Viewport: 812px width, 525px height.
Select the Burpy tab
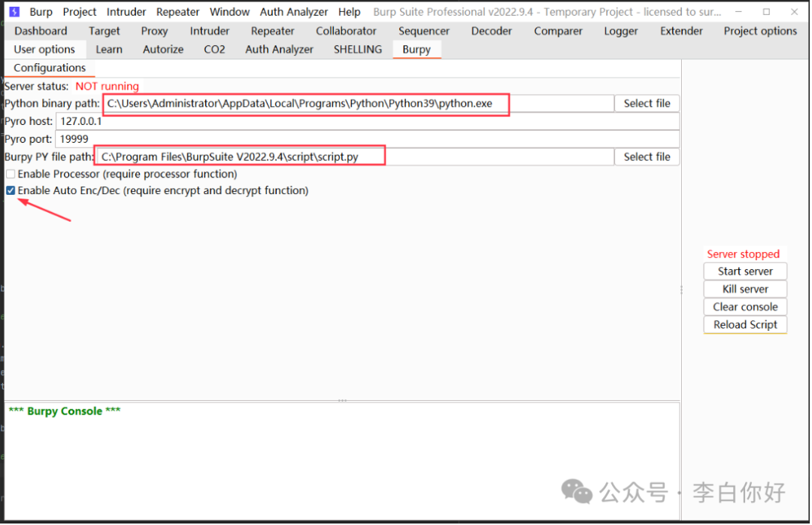pyautogui.click(x=417, y=50)
